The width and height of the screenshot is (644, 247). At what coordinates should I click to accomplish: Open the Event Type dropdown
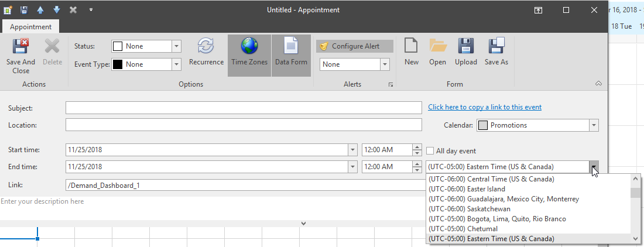[177, 64]
